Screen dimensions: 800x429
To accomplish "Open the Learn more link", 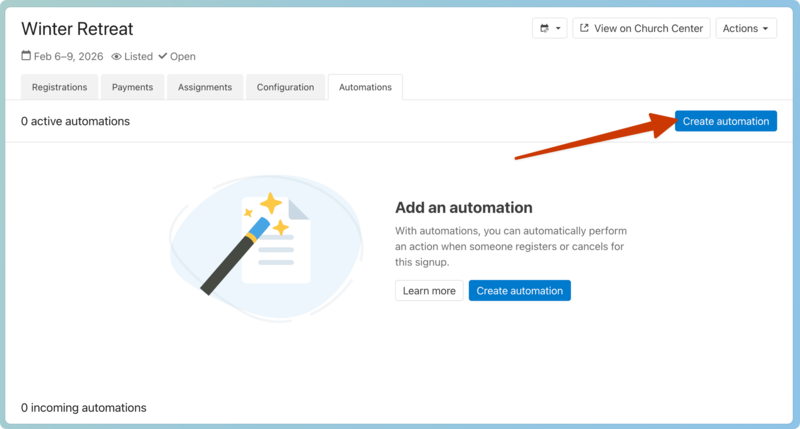I will pyautogui.click(x=429, y=291).
